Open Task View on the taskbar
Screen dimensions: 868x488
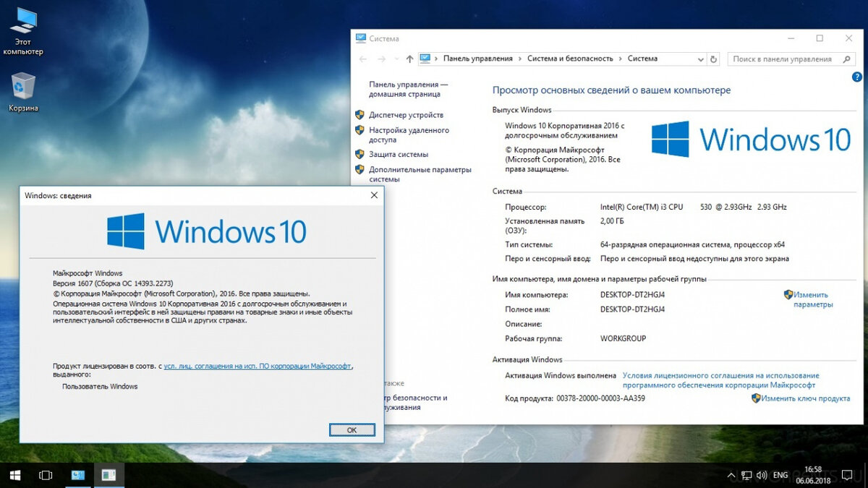click(x=46, y=475)
